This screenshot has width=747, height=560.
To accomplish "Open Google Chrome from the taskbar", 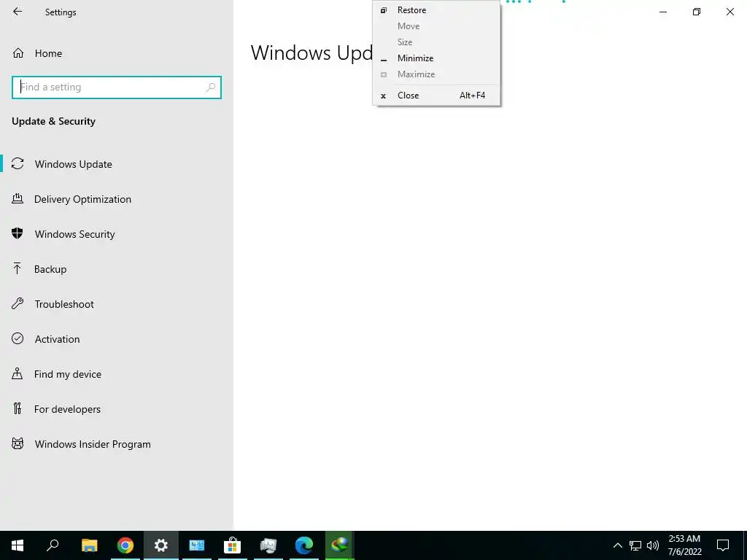I will point(125,545).
